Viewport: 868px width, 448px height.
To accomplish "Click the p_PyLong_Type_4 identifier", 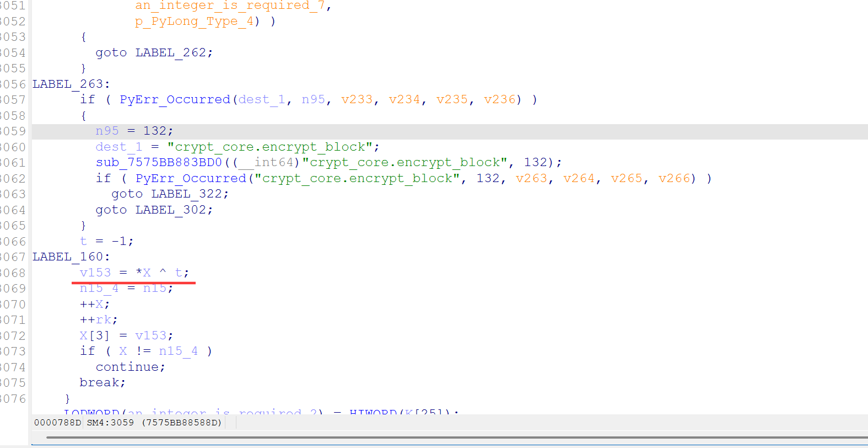I will tap(194, 22).
